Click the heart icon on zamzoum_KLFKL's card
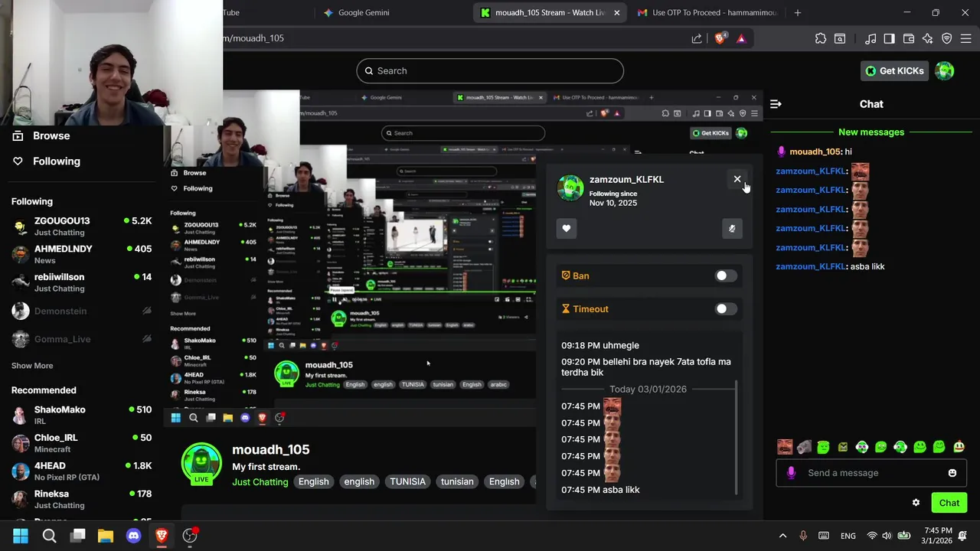This screenshot has width=980, height=551. 567,228
